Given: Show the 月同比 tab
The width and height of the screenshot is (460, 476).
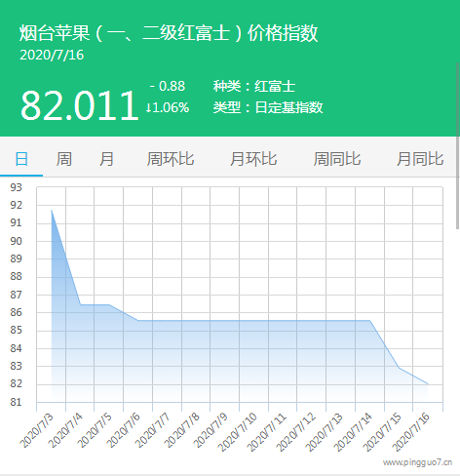Looking at the screenshot, I should pos(420,159).
